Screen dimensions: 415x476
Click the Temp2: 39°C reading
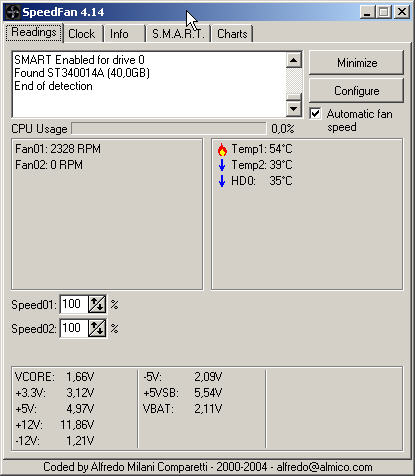[262, 165]
